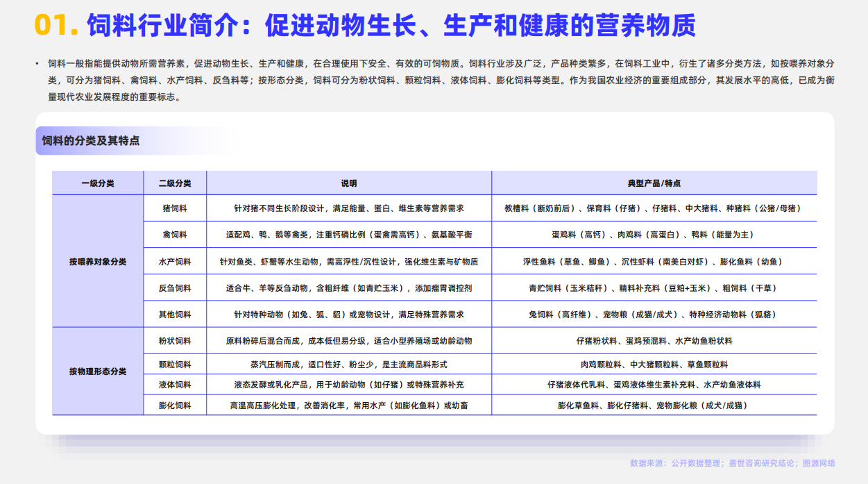Select the 猪饲料 cell in the table
The image size is (868, 484).
click(x=175, y=208)
